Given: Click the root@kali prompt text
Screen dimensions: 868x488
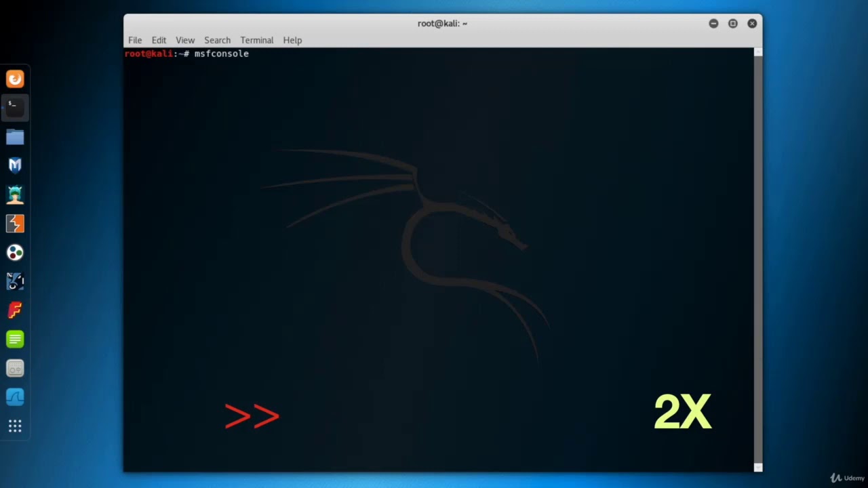Looking at the screenshot, I should click(x=149, y=54).
